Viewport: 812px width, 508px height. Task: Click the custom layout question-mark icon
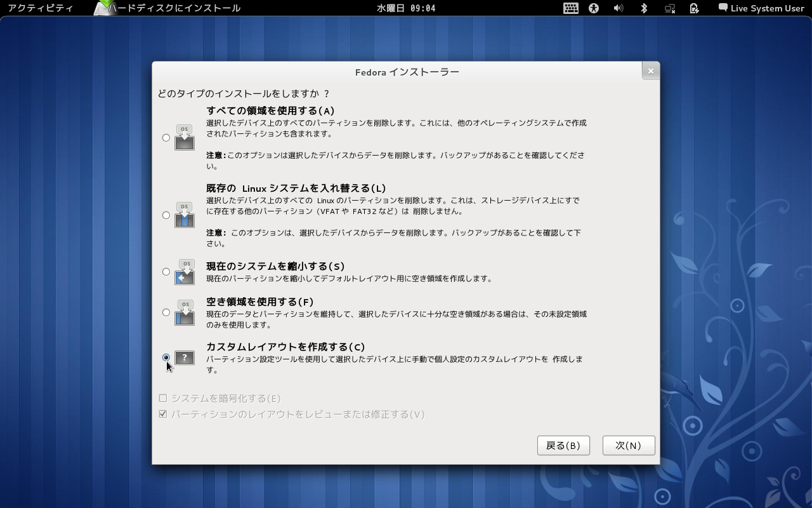click(185, 358)
